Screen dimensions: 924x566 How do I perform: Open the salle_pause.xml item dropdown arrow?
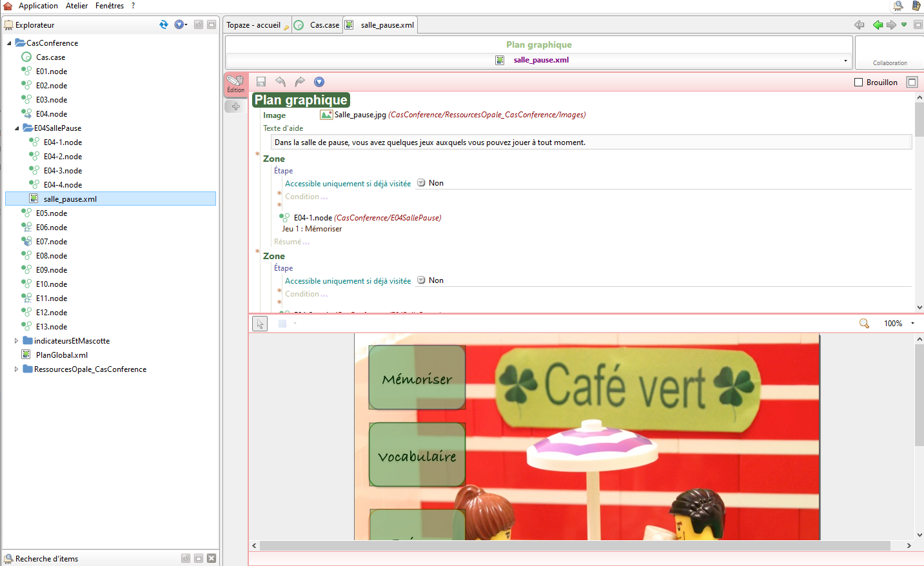click(845, 61)
